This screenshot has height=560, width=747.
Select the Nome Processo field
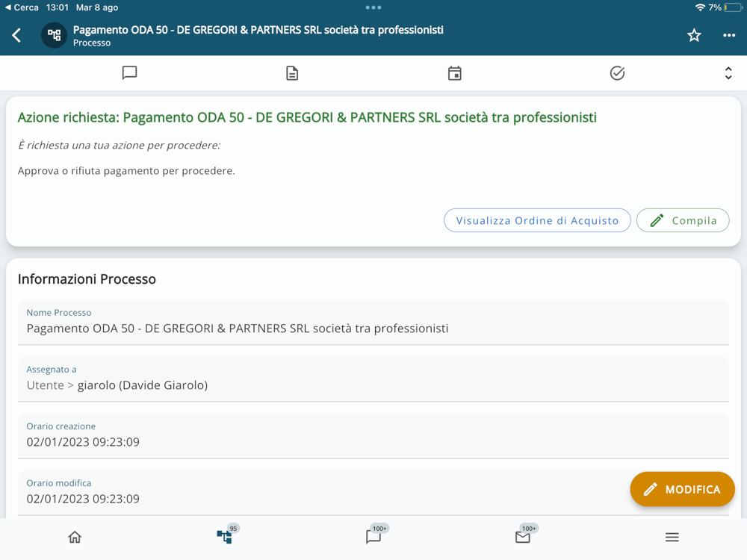[x=373, y=323]
